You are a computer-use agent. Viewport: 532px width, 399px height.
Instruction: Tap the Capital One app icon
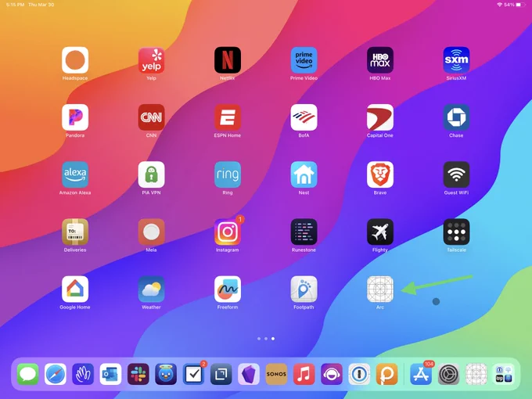(380, 117)
